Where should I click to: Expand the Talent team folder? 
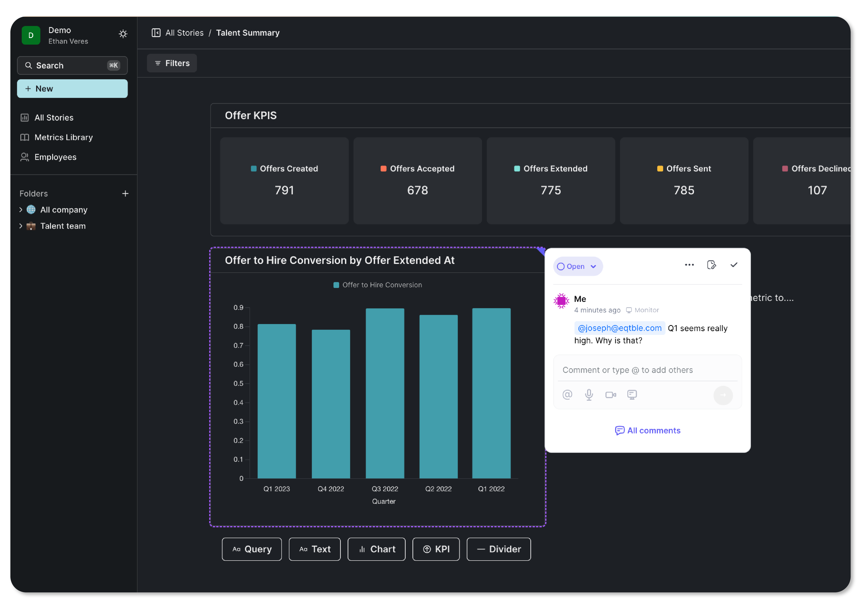pyautogui.click(x=21, y=226)
